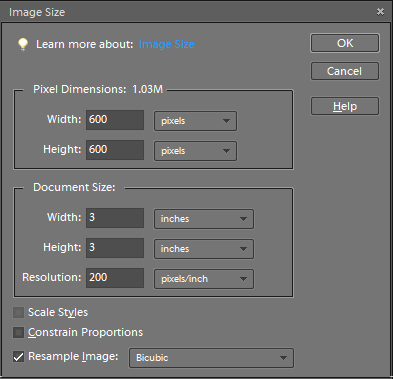This screenshot has height=379, width=393.
Task: Open pixel Height units dropdown
Action: (195, 151)
